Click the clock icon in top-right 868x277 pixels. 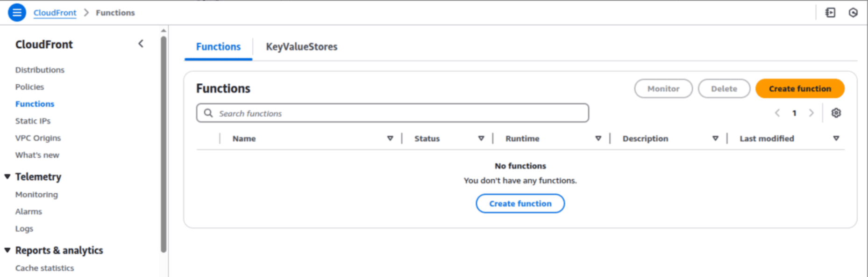[x=853, y=13]
